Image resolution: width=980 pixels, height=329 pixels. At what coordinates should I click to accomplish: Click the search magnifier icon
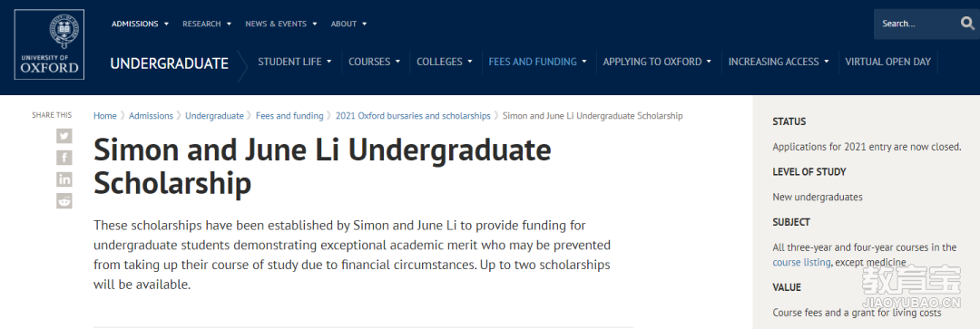[x=967, y=24]
